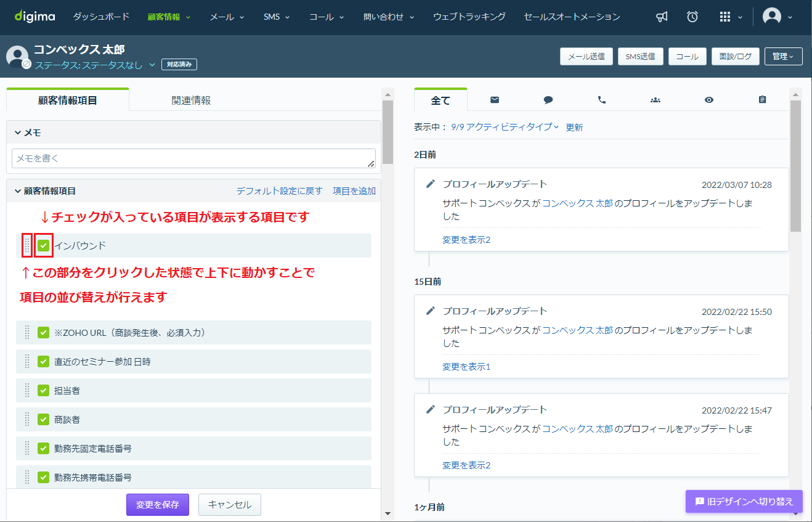The image size is (812, 522).
Task: Open the ステータス: ステータスなし dropdown
Action: click(95, 65)
